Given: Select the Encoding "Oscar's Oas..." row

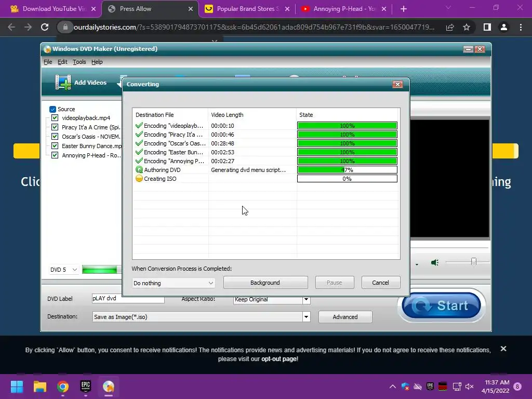Looking at the screenshot, I should [266, 143].
